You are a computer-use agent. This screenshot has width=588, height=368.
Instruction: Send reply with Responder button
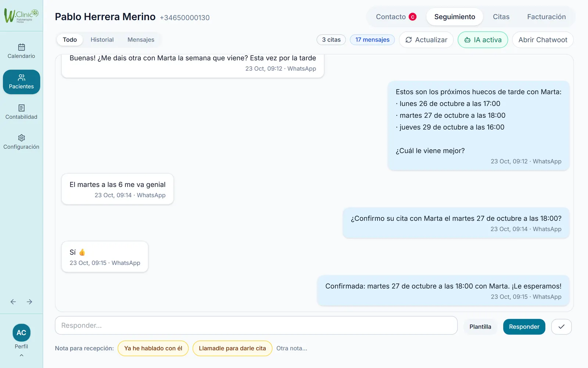524,327
